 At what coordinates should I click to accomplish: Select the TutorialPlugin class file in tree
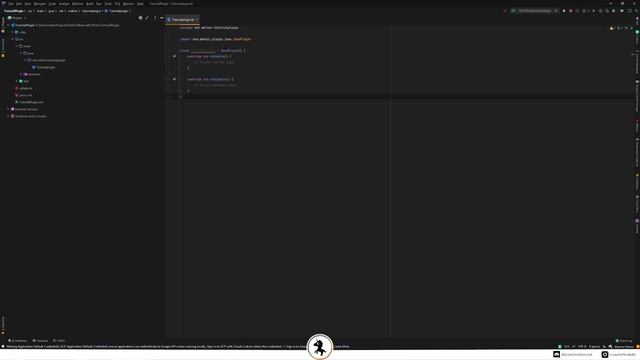pos(43,67)
